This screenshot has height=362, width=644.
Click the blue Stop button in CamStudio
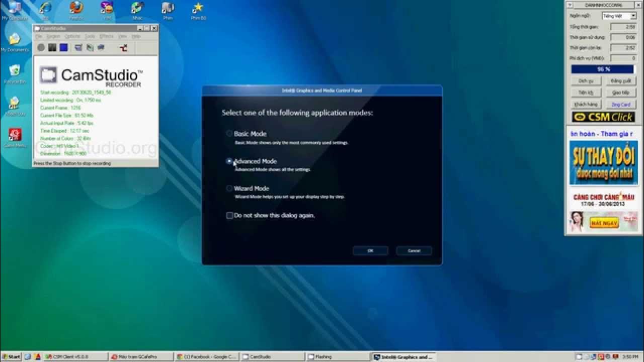(x=64, y=48)
